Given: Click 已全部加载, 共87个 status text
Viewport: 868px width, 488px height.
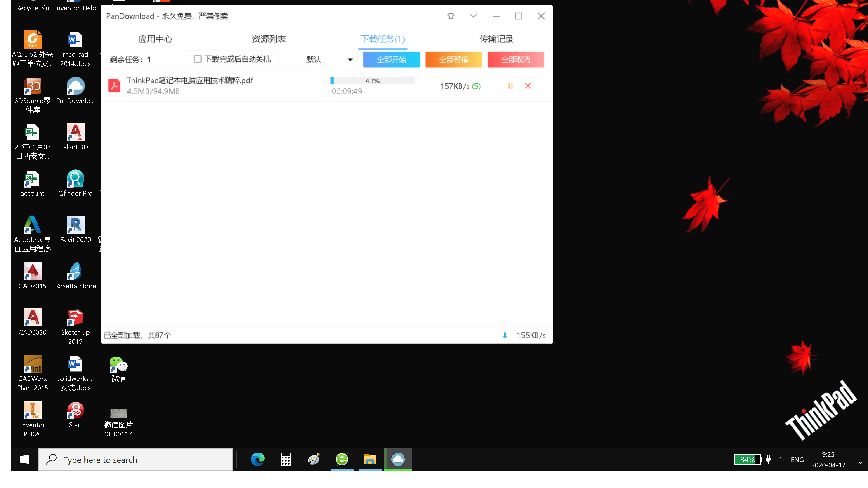Looking at the screenshot, I should [137, 335].
